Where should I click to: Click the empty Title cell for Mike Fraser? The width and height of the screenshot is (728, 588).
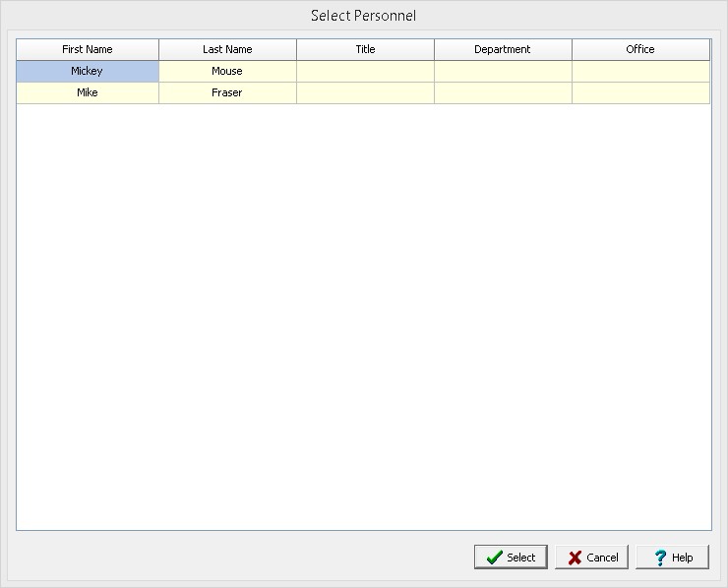(365, 92)
